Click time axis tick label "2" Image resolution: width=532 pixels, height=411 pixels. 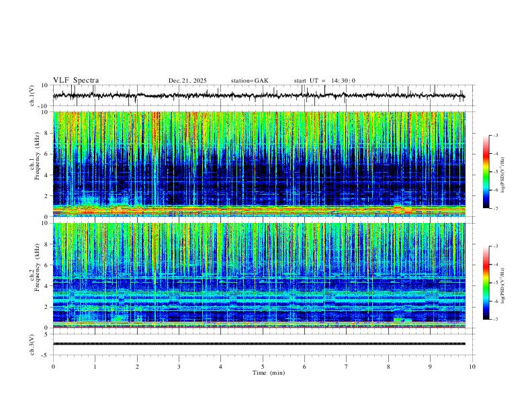pos(137,367)
